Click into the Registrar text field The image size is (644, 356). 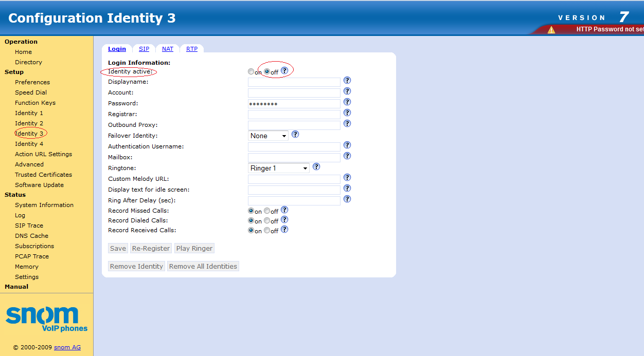[294, 115]
